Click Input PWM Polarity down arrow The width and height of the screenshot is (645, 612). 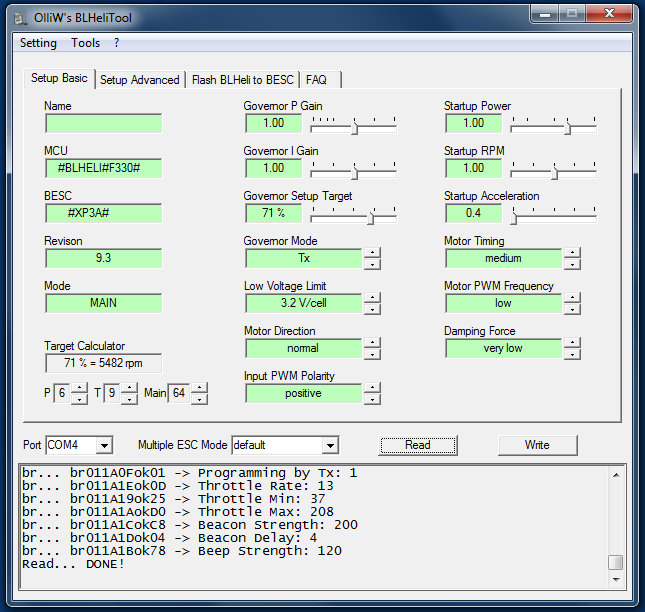[372, 399]
